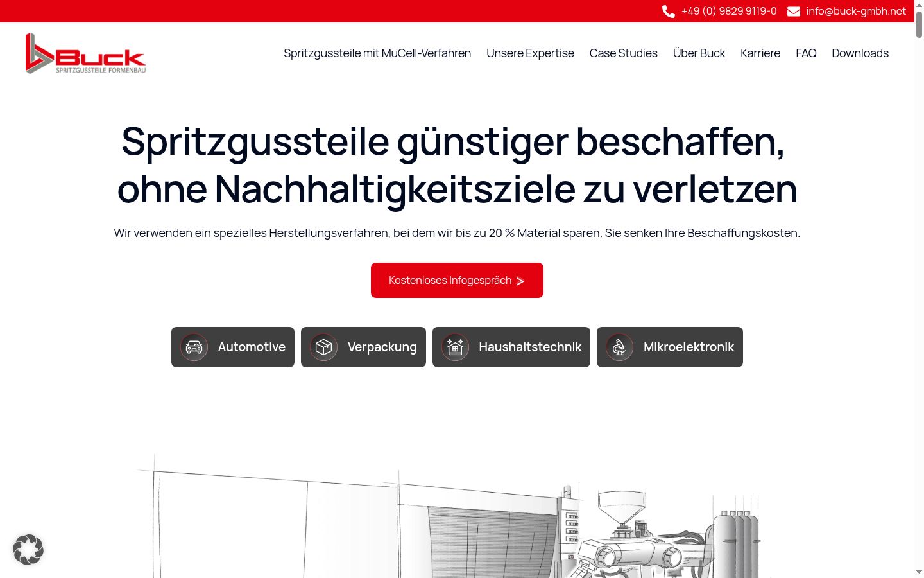Click the scrollbar down arrow
Screen dimensions: 924x578
tap(919, 572)
